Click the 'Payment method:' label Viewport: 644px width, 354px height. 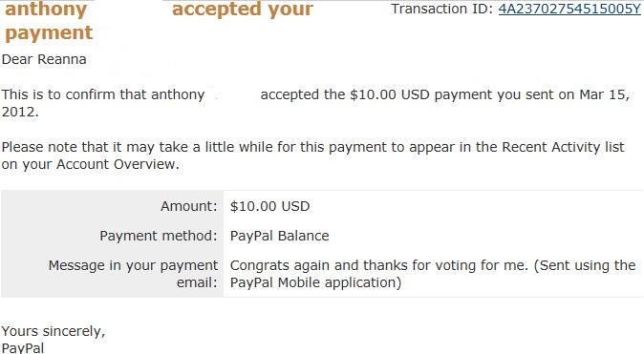(159, 236)
